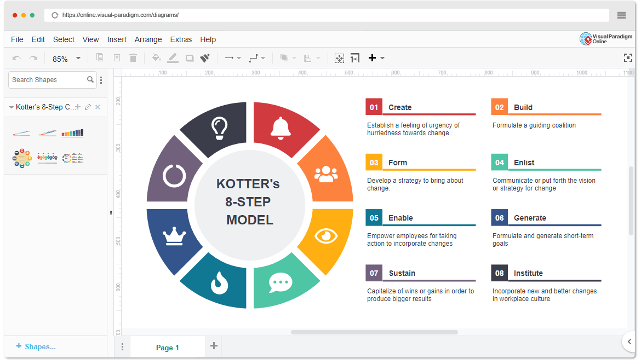Select the Line Color pencil icon
641x364 pixels.
click(x=173, y=57)
